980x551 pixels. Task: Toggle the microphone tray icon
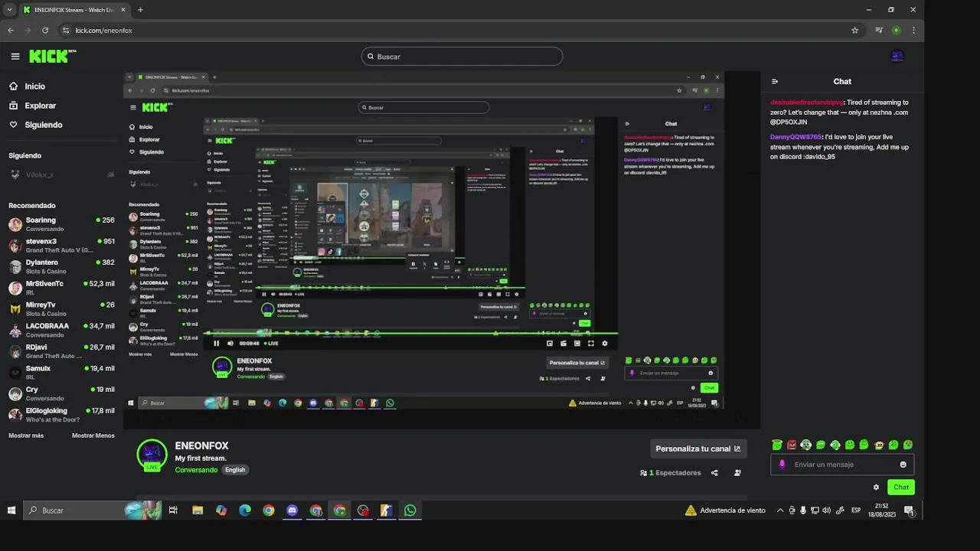[803, 510]
